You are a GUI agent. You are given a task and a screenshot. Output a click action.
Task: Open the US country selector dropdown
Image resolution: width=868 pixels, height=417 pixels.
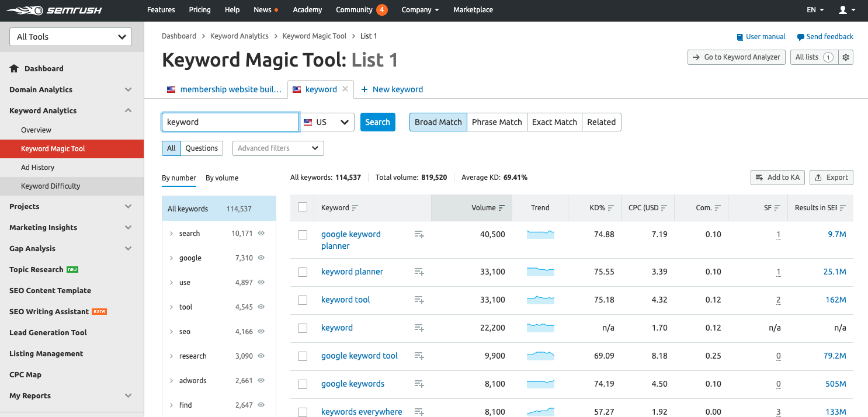point(327,122)
